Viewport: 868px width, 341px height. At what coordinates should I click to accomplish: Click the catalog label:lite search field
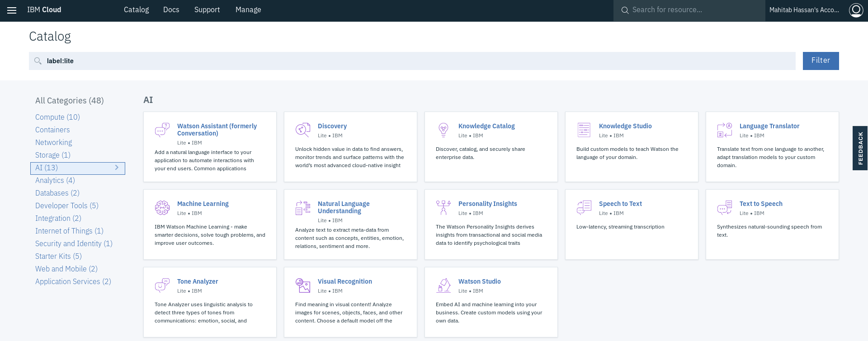(412, 61)
